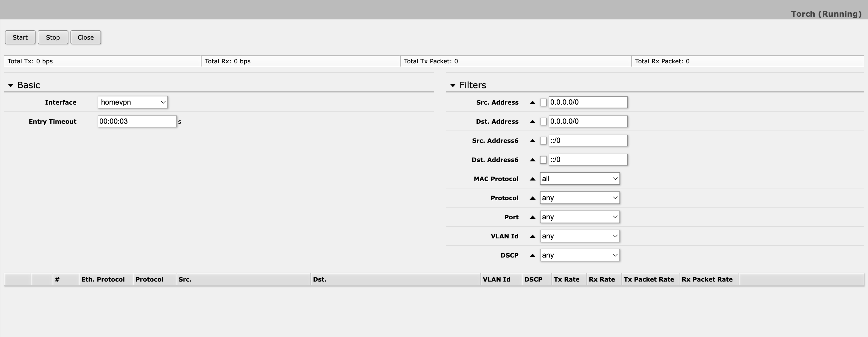Open the Interface dropdown showing homevpn
This screenshot has height=337, width=868.
(x=133, y=102)
